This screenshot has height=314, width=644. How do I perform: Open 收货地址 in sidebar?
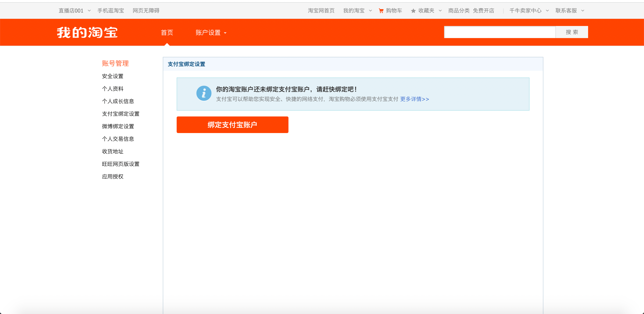[112, 151]
